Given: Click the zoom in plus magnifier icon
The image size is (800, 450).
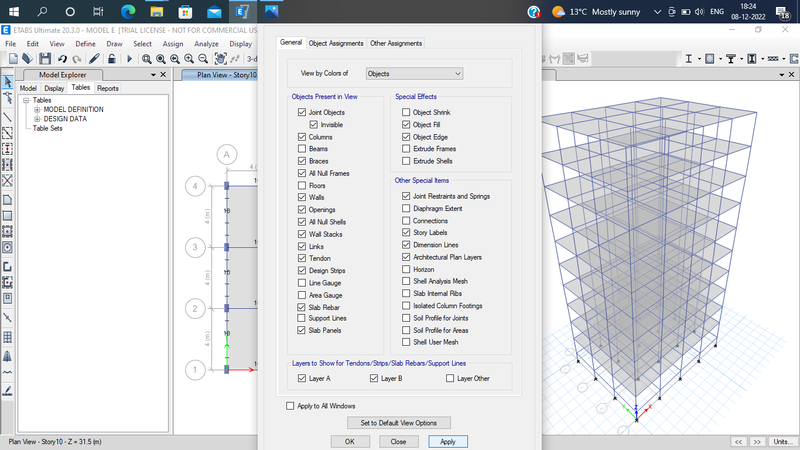Looking at the screenshot, I should click(189, 59).
